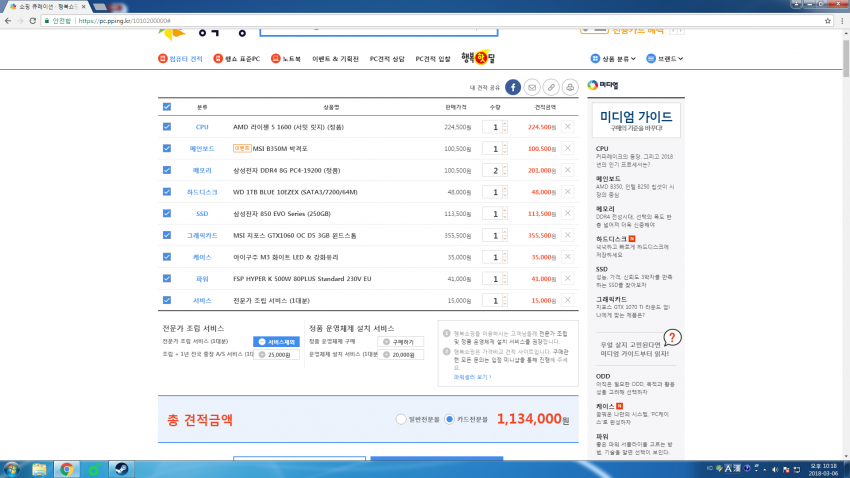Open the 이벤트 & 기획전 menu

(335, 59)
